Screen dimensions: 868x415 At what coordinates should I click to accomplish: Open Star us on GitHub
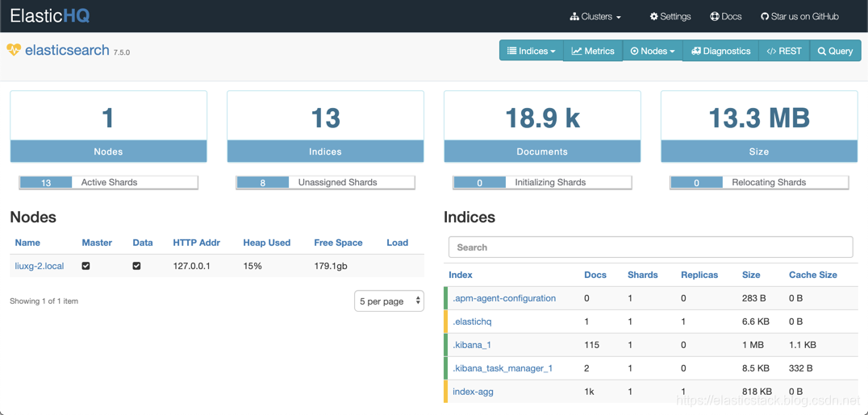(800, 17)
